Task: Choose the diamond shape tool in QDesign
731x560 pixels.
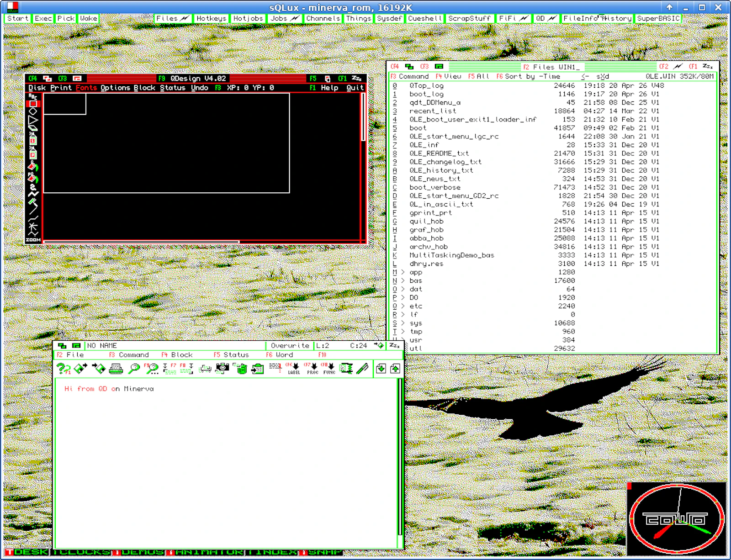Action: 33,111
